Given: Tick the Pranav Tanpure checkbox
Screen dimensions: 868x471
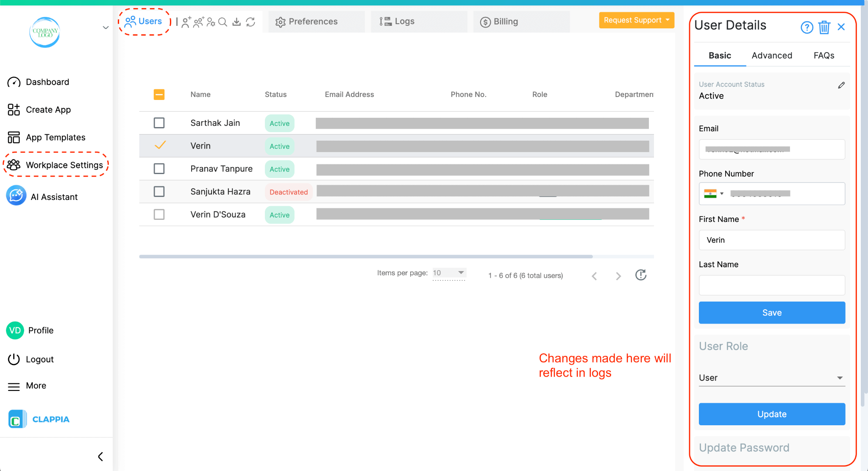Looking at the screenshot, I should 159,169.
